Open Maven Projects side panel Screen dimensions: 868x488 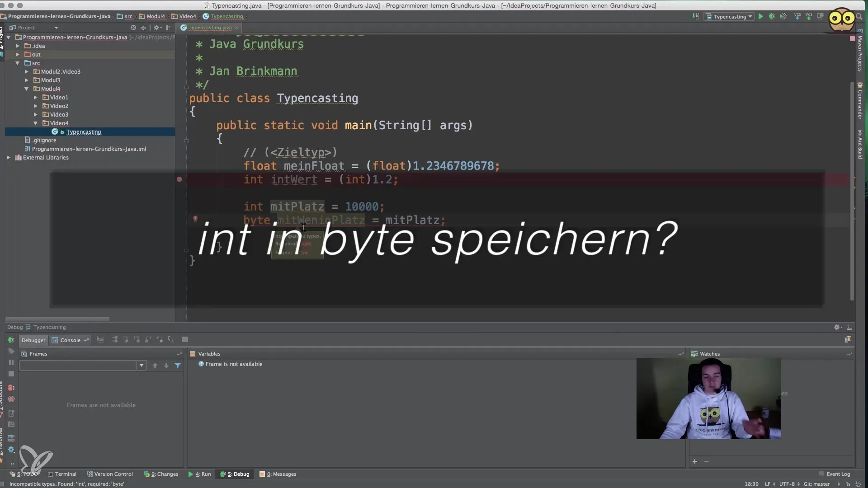(x=860, y=51)
